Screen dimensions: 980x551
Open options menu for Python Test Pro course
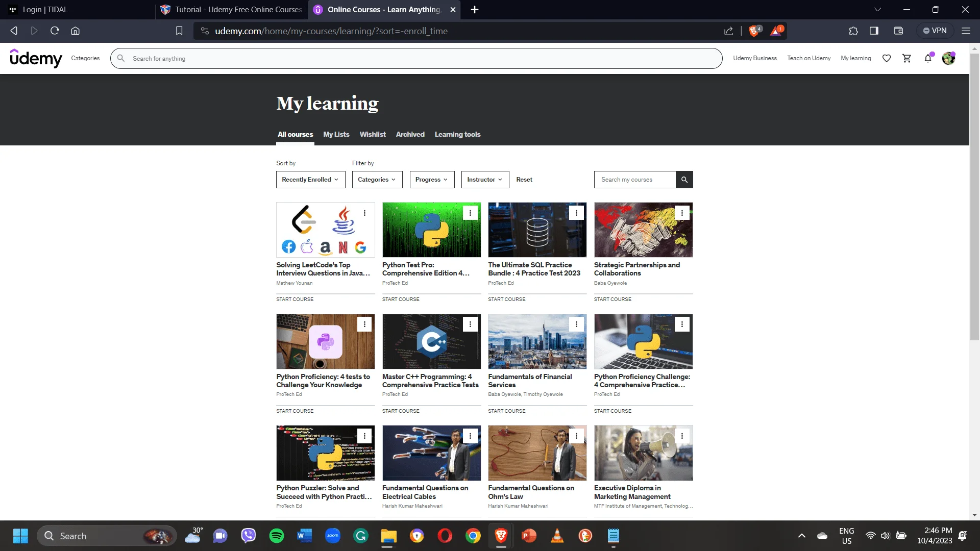[470, 213]
